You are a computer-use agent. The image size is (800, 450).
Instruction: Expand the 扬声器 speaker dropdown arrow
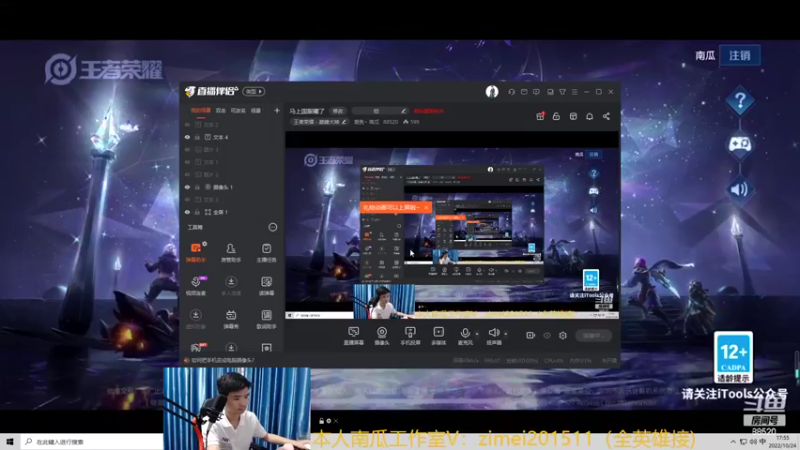pos(506,334)
